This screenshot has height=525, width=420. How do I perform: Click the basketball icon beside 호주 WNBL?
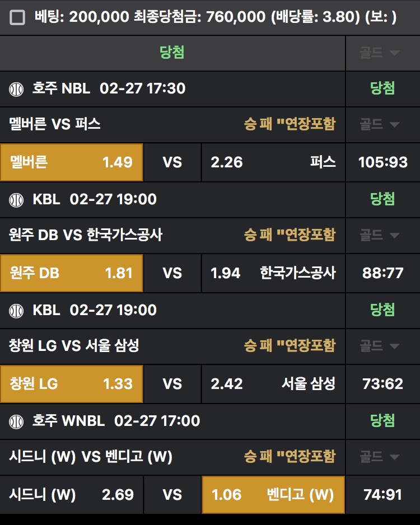[x=17, y=421]
